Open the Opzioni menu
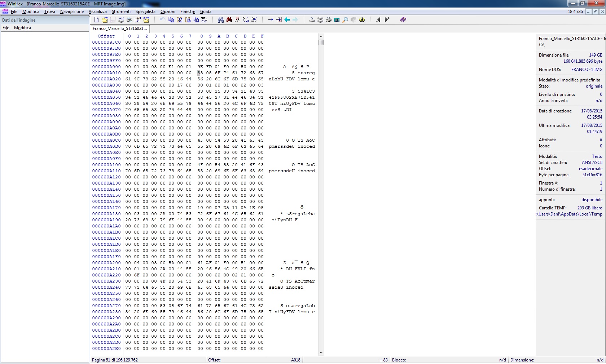Image resolution: width=606 pixels, height=364 pixels. point(168,12)
